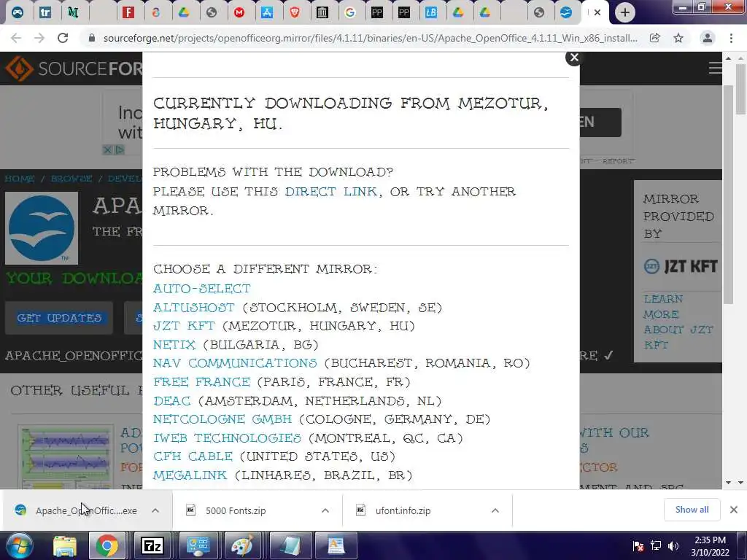Expand options for ufont.info.zip
The width and height of the screenshot is (747, 560).
495,510
